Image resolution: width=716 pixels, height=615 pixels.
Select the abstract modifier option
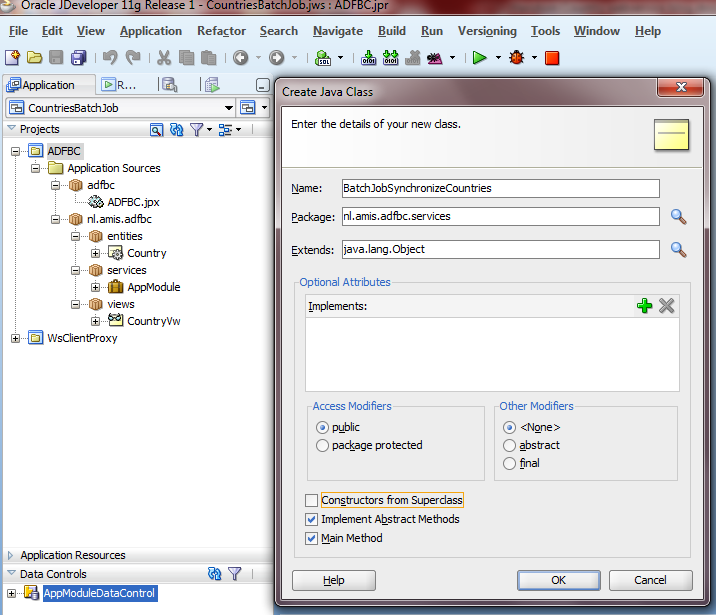(510, 445)
